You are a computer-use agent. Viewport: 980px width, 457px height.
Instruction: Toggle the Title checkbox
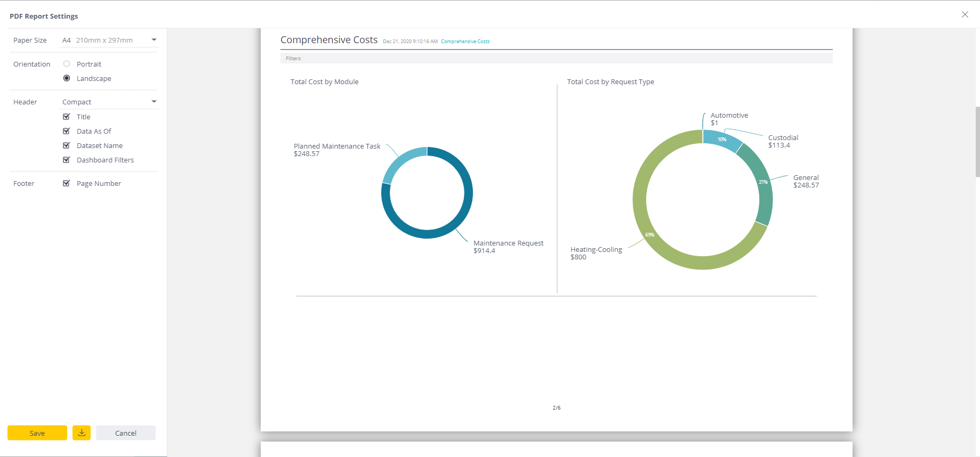coord(67,117)
